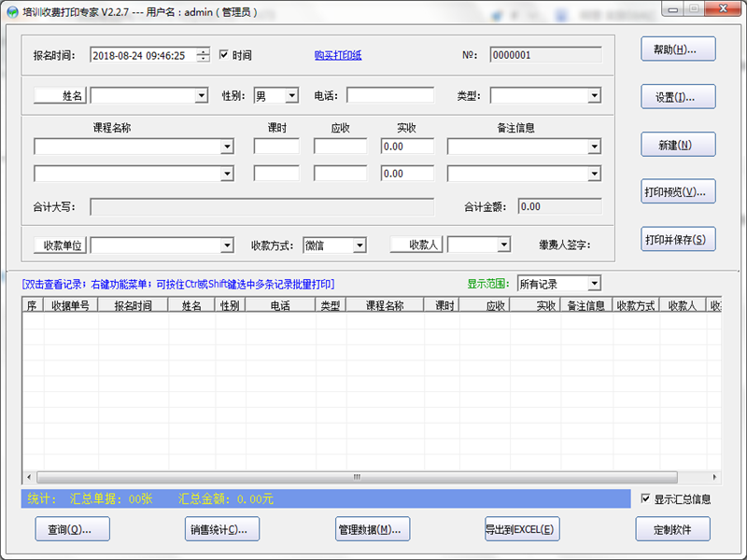Increase 报名时间 with the up spinner
747x560 pixels.
[x=203, y=51]
